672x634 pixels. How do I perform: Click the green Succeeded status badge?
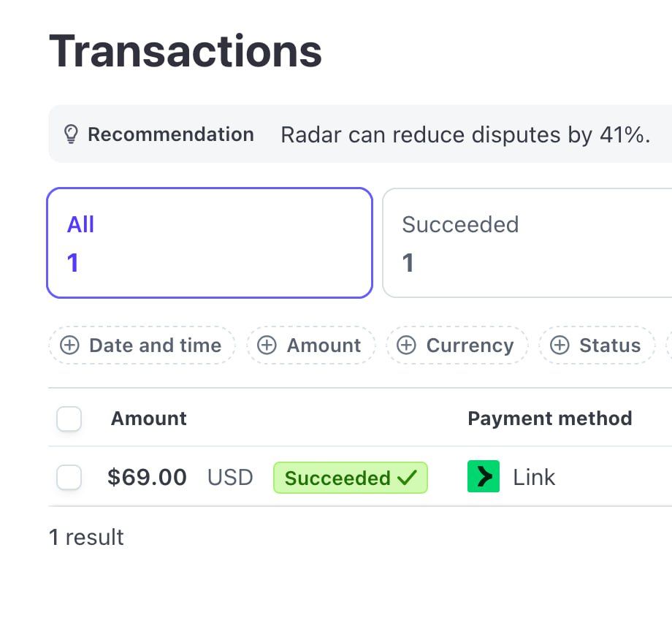coord(350,478)
